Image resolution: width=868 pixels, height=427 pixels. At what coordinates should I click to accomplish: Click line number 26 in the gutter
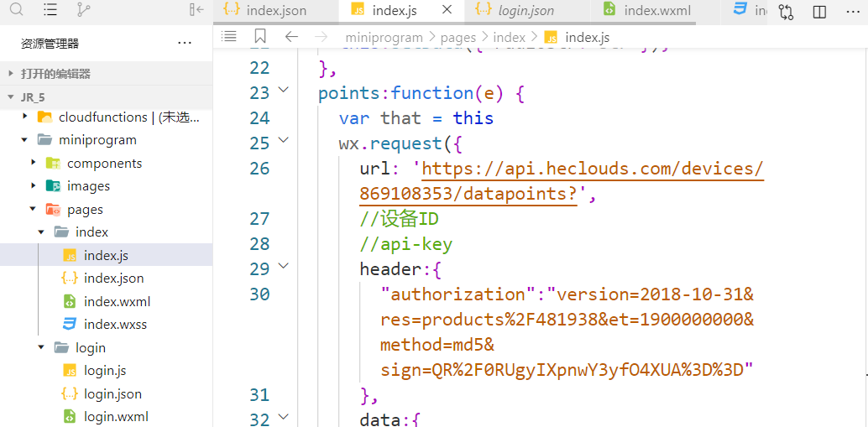259,168
